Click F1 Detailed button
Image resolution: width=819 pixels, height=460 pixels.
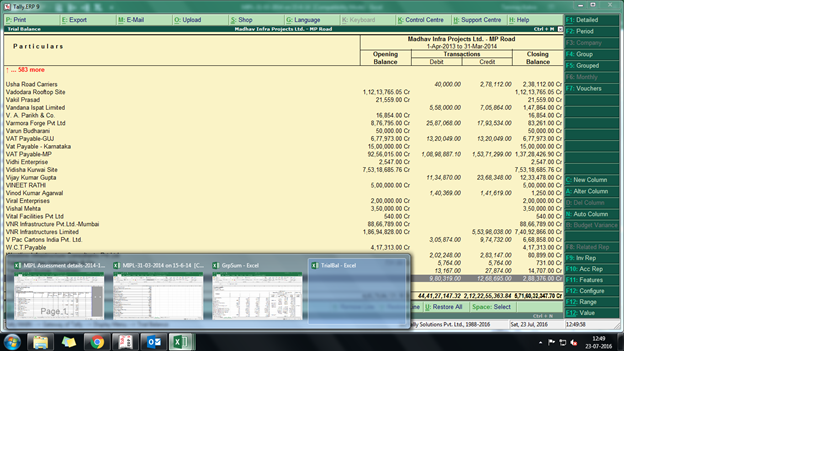tap(592, 20)
